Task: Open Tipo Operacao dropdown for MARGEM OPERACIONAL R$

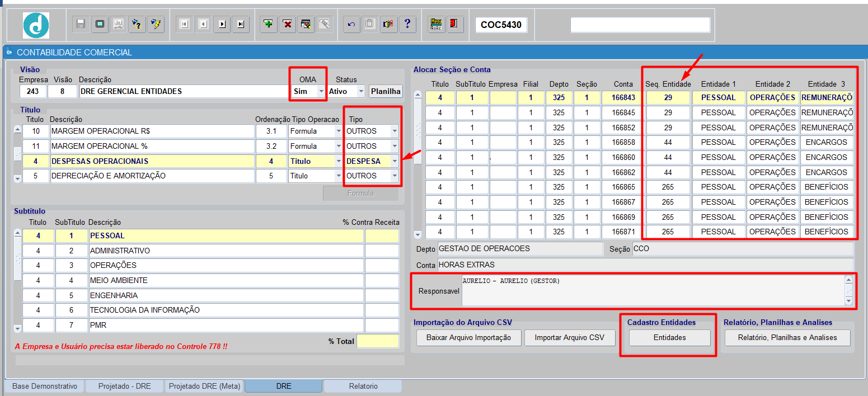Action: point(337,131)
